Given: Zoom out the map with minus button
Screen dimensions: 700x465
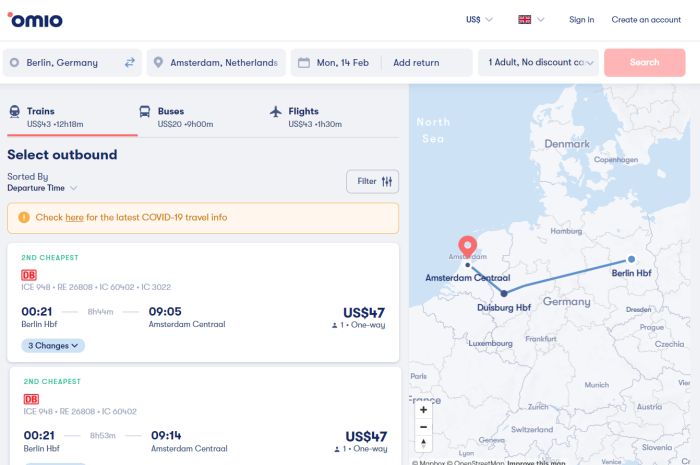Looking at the screenshot, I should click(x=423, y=427).
